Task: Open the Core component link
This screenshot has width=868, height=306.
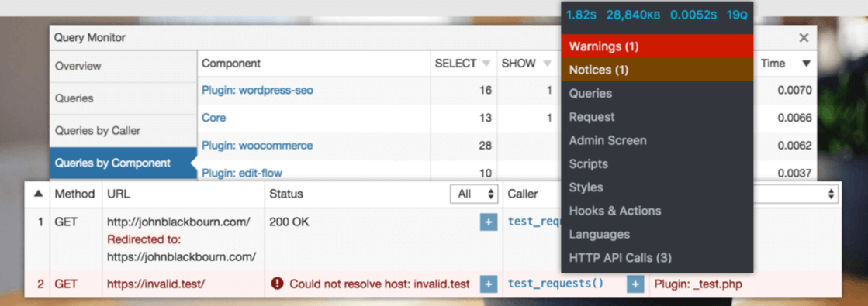Action: pyautogui.click(x=213, y=118)
